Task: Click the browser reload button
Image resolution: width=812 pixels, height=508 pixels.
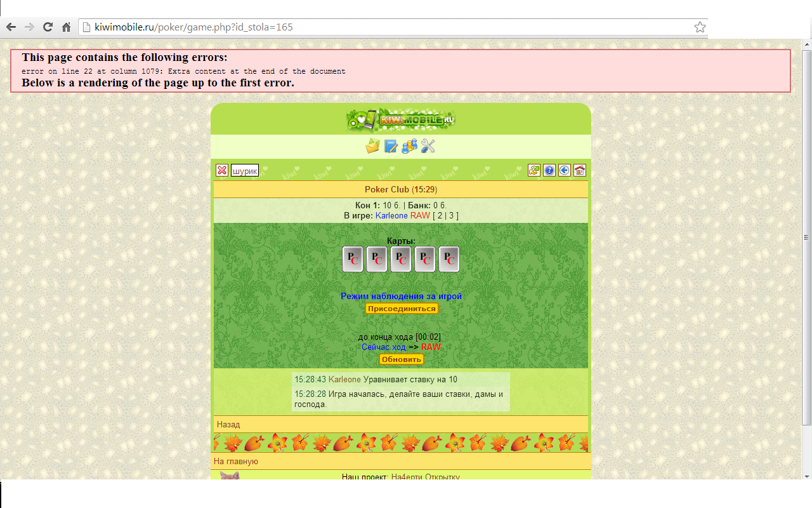Action: click(48, 27)
